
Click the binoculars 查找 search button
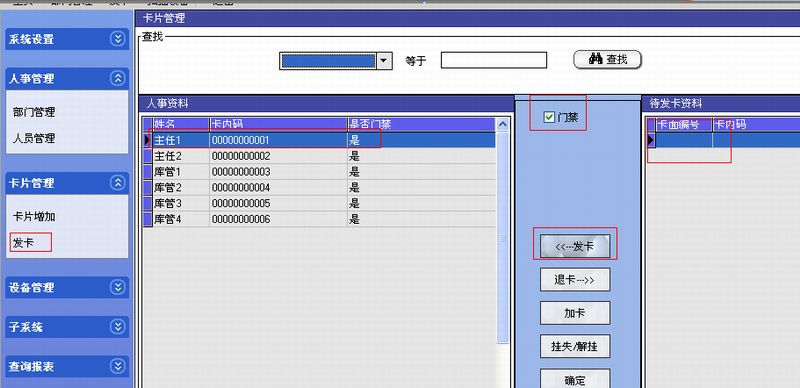click(x=607, y=60)
